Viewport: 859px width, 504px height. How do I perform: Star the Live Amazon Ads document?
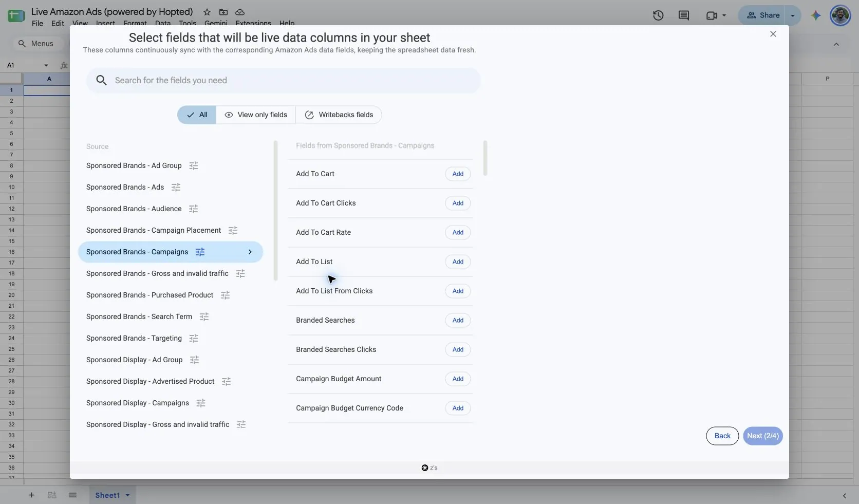207,12
